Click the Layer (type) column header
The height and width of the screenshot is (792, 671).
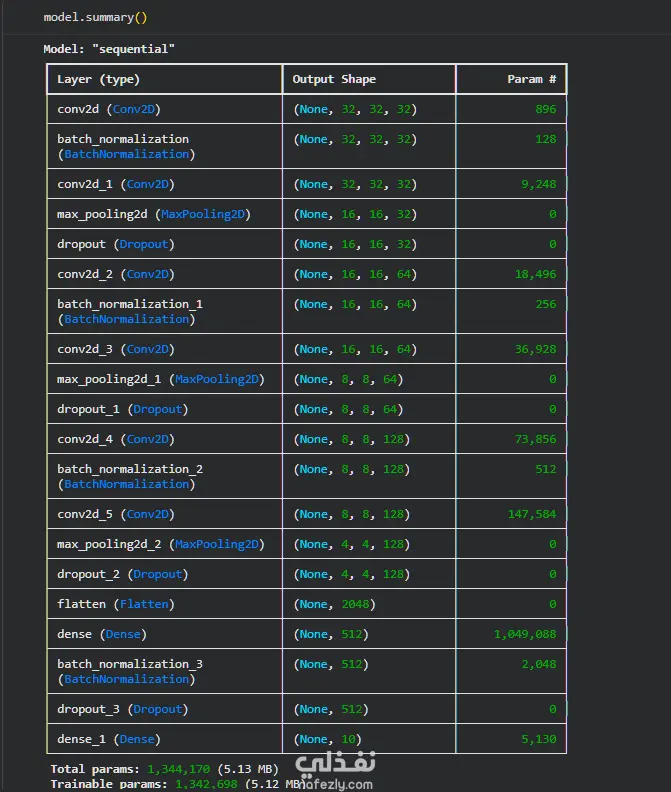98,79
